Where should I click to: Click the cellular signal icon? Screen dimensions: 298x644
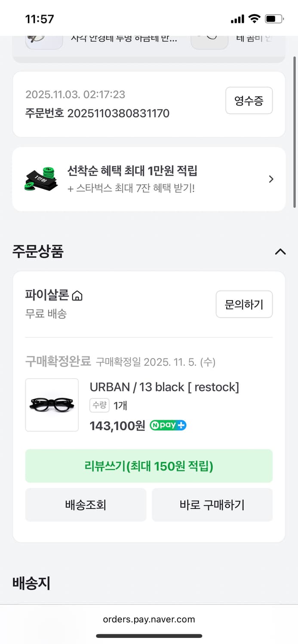238,18
